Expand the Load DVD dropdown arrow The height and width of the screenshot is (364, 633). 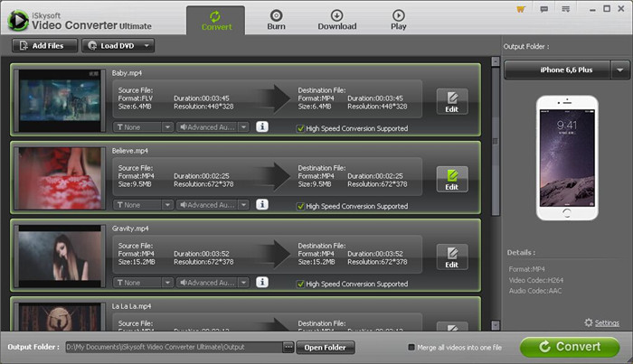(x=147, y=45)
